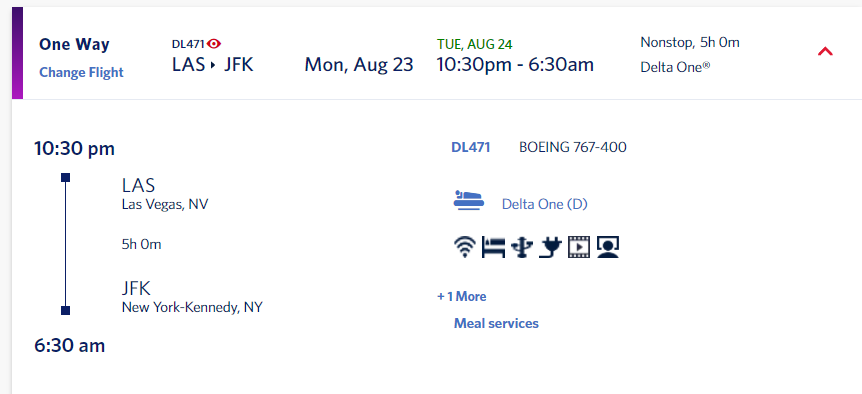Click the LAS departure timeline marker
862x394 pixels.
(65, 177)
